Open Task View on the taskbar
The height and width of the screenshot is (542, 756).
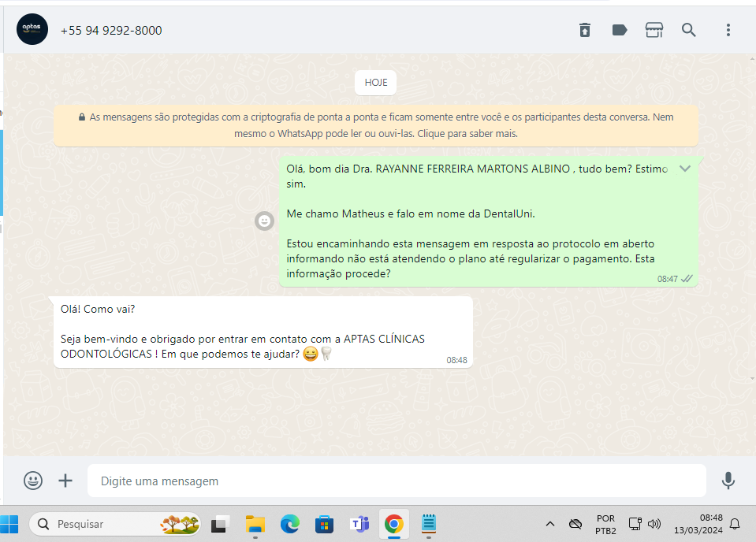[x=221, y=524]
